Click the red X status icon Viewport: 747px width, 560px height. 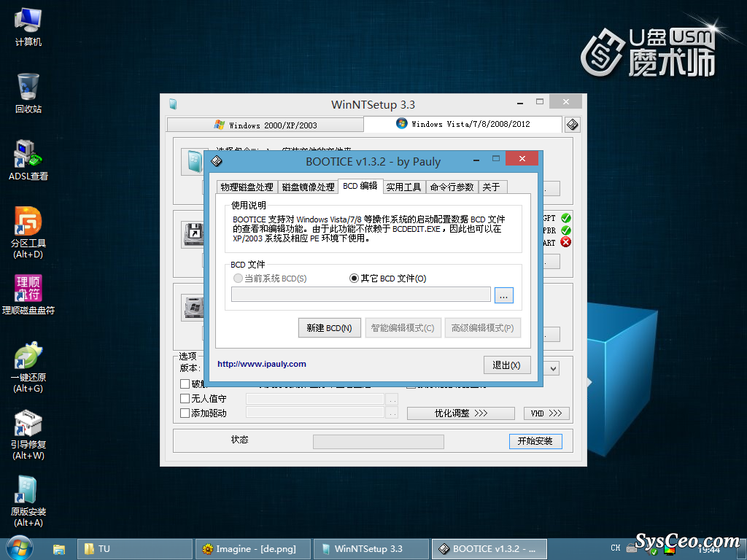(x=565, y=242)
